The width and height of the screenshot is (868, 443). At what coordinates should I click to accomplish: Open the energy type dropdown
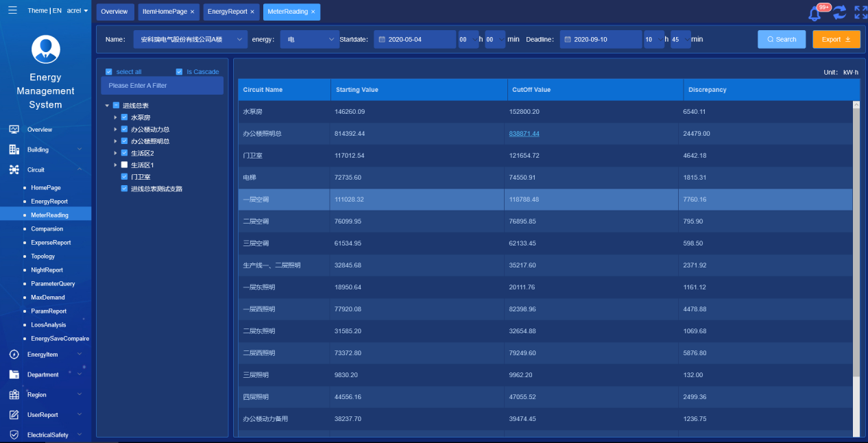point(309,40)
